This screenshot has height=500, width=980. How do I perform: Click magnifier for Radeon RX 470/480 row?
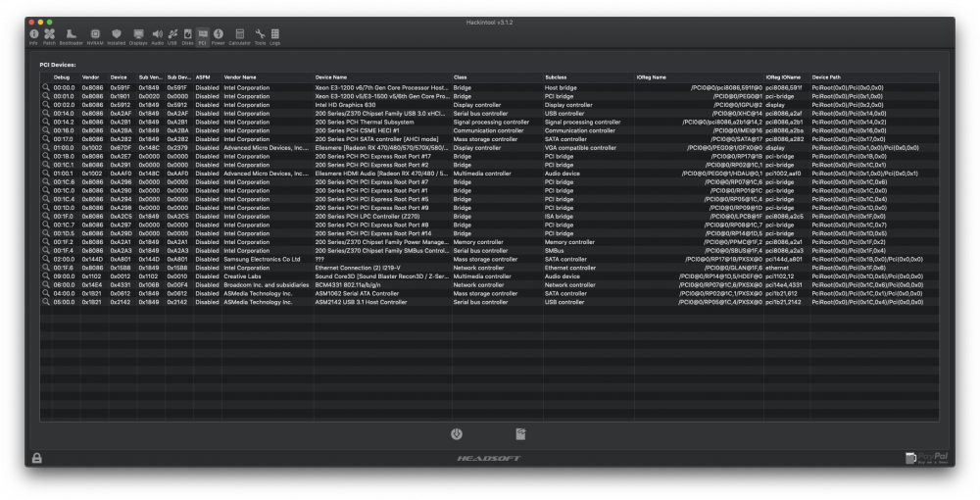(46, 147)
